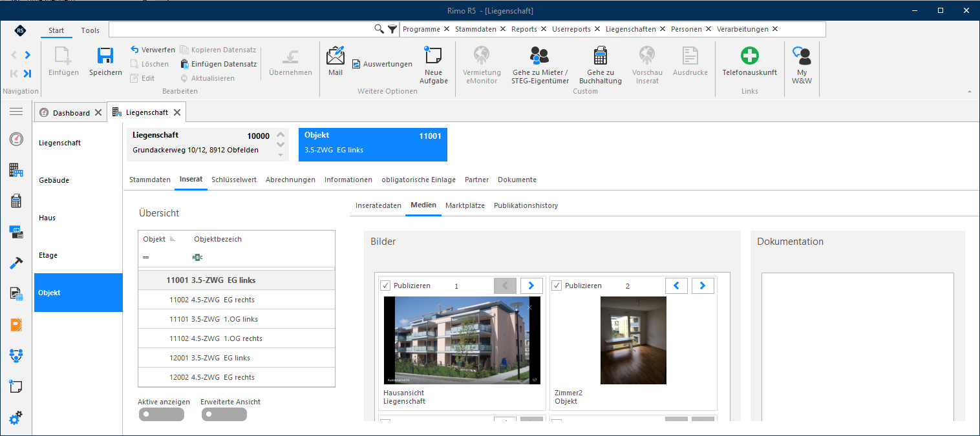Click the Hausansicht building thumbnail

click(462, 340)
